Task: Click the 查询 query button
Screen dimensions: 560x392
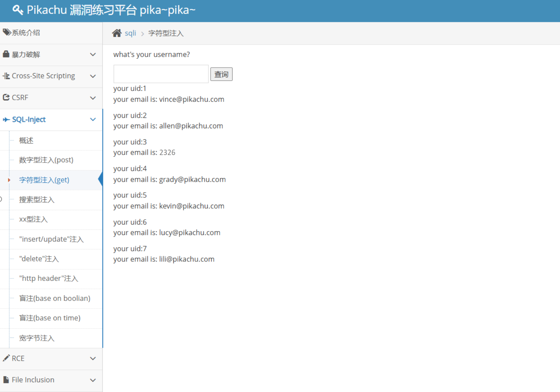Action: click(221, 74)
